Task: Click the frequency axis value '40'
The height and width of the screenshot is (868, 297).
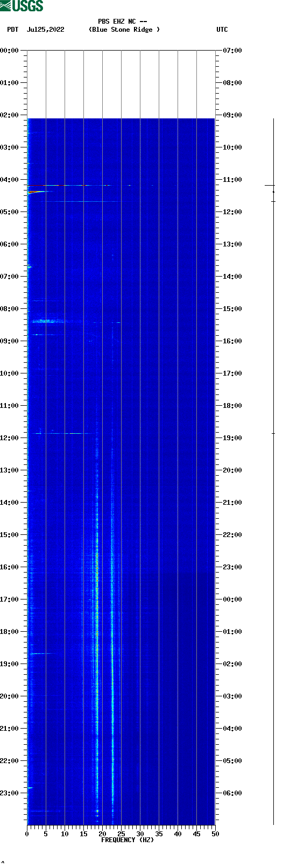Action: click(x=178, y=834)
